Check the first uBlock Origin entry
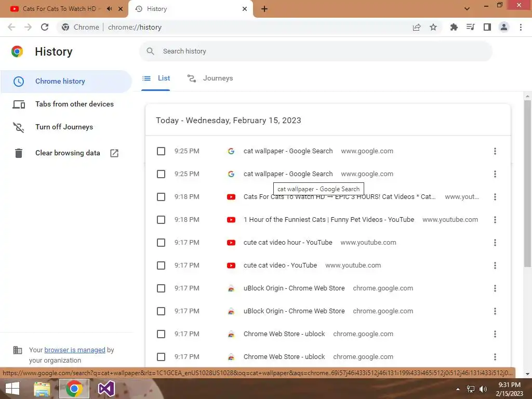 (x=161, y=288)
